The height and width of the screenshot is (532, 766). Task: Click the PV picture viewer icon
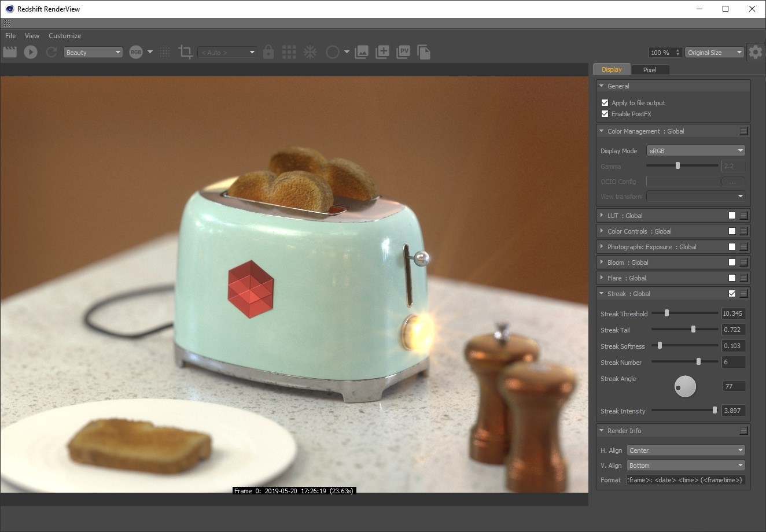click(x=403, y=52)
